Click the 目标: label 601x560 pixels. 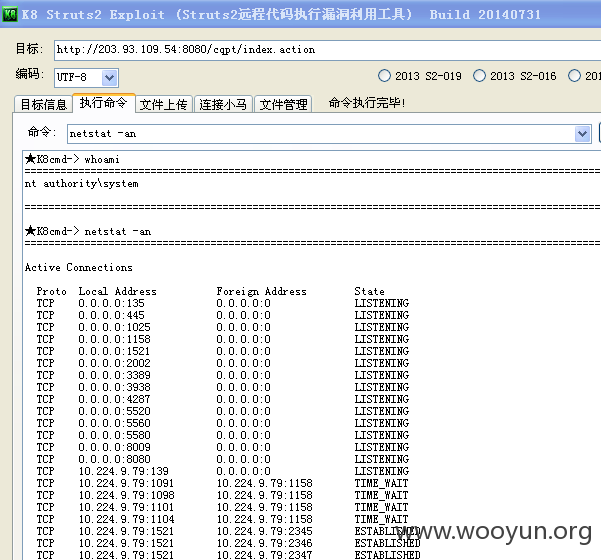pos(30,49)
